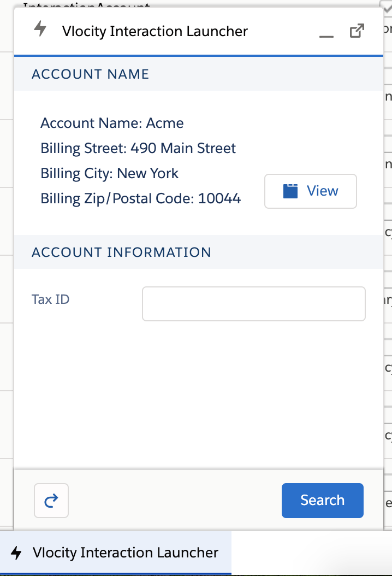392x576 pixels.
Task: Click the lightning bolt icon in utility bar
Action: tap(16, 553)
